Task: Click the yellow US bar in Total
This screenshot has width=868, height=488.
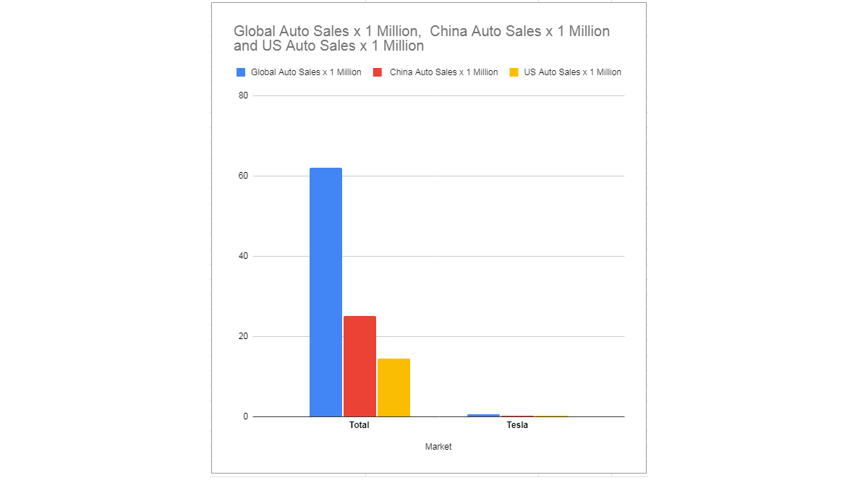Action: click(393, 387)
